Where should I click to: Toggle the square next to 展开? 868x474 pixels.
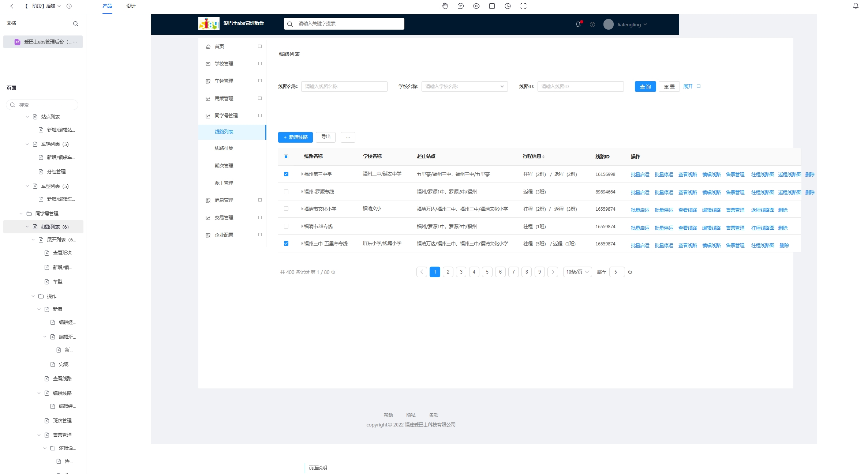pos(699,86)
